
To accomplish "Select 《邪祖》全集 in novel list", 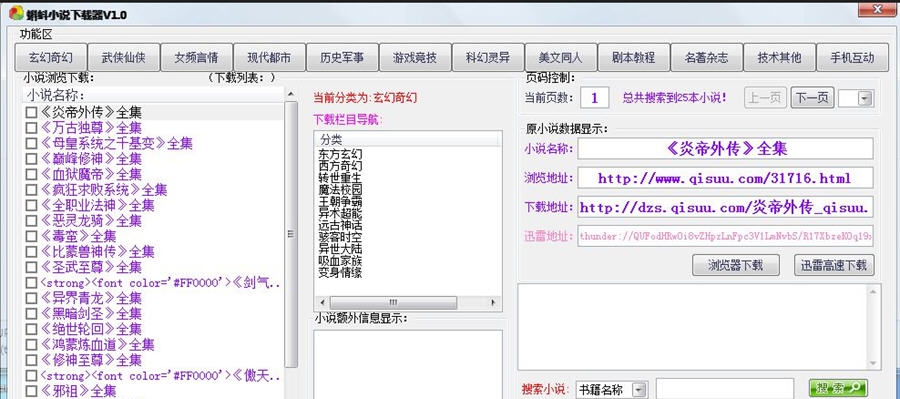I will 77,392.
